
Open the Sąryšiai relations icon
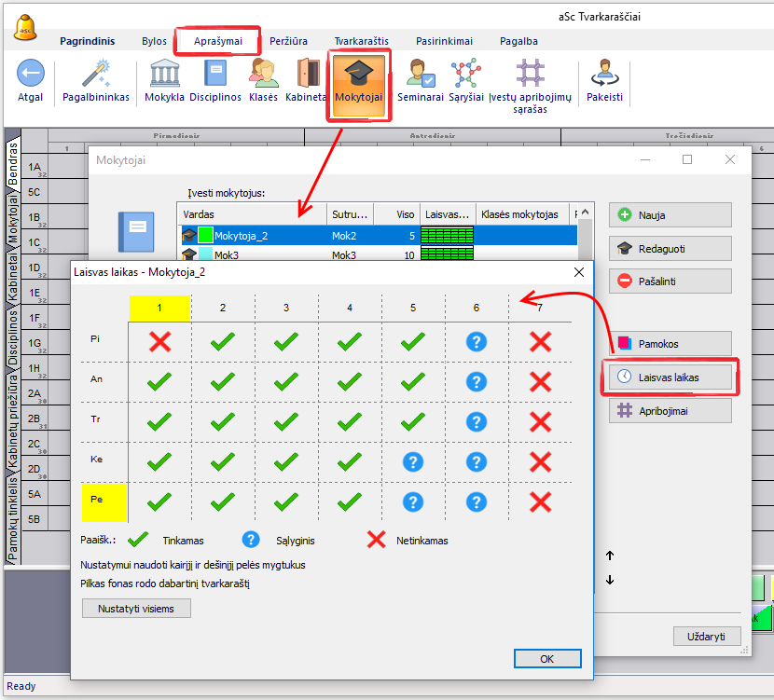click(x=465, y=75)
